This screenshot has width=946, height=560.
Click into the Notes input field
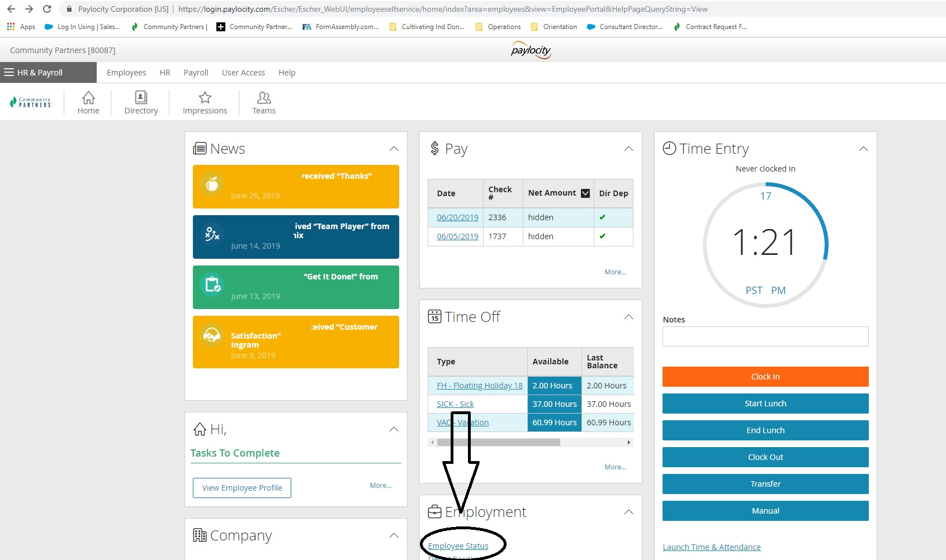tap(765, 336)
